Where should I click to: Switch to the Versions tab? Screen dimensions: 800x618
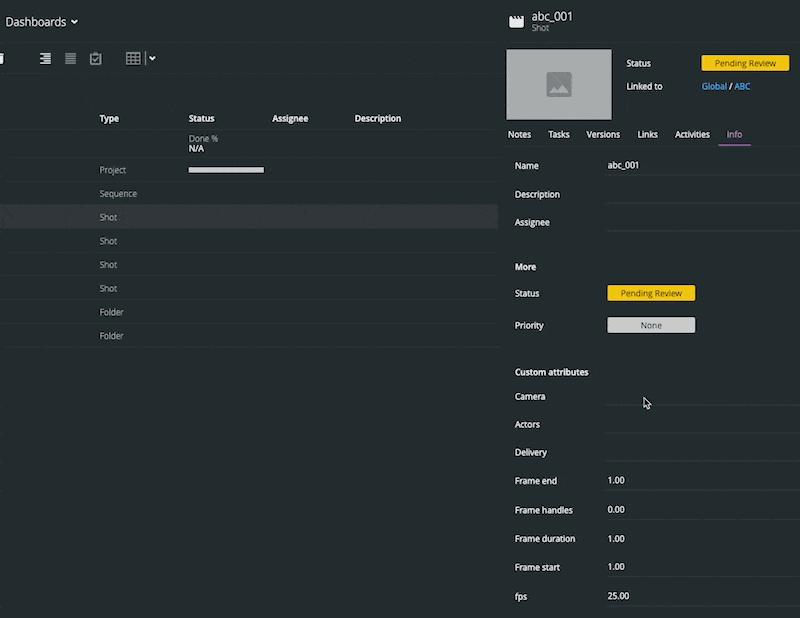point(603,134)
